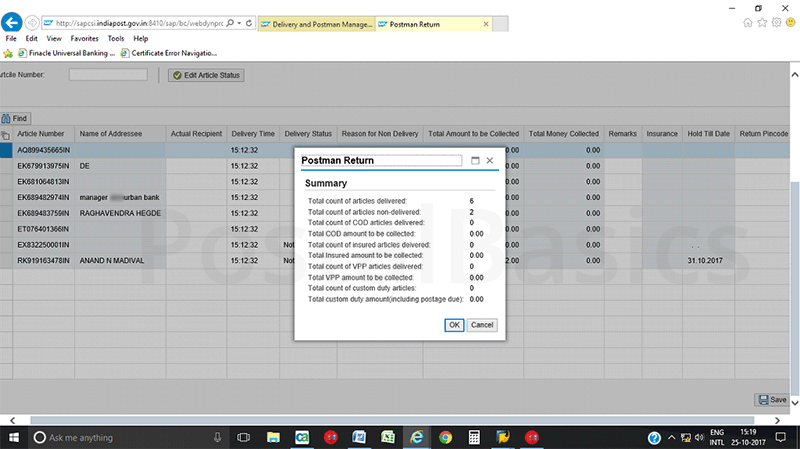This screenshot has width=800, height=449.
Task: Cancel the Postman Return summary dialog
Action: click(482, 325)
